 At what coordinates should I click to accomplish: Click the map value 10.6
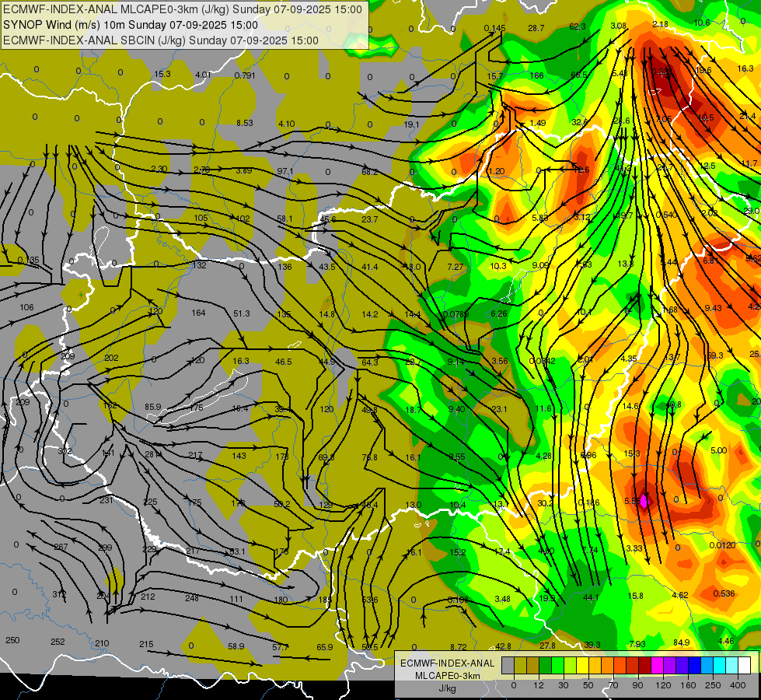(x=702, y=23)
